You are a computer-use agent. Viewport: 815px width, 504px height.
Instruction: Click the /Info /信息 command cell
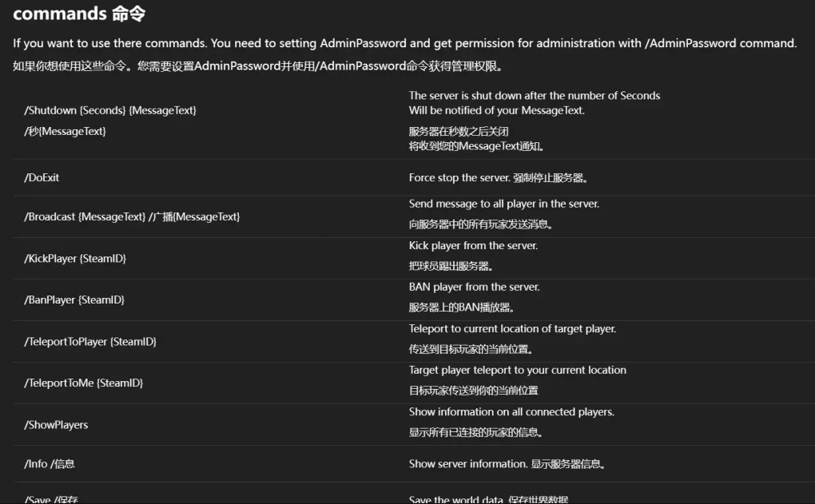(x=50, y=463)
